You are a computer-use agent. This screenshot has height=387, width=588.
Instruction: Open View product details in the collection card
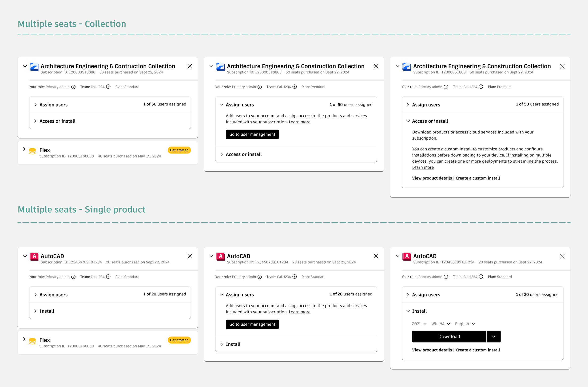click(432, 178)
